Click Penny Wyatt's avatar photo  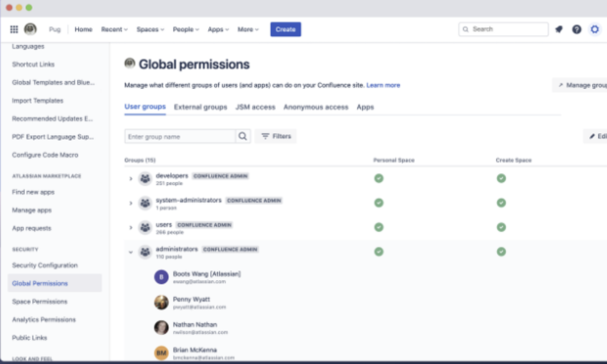[161, 302]
